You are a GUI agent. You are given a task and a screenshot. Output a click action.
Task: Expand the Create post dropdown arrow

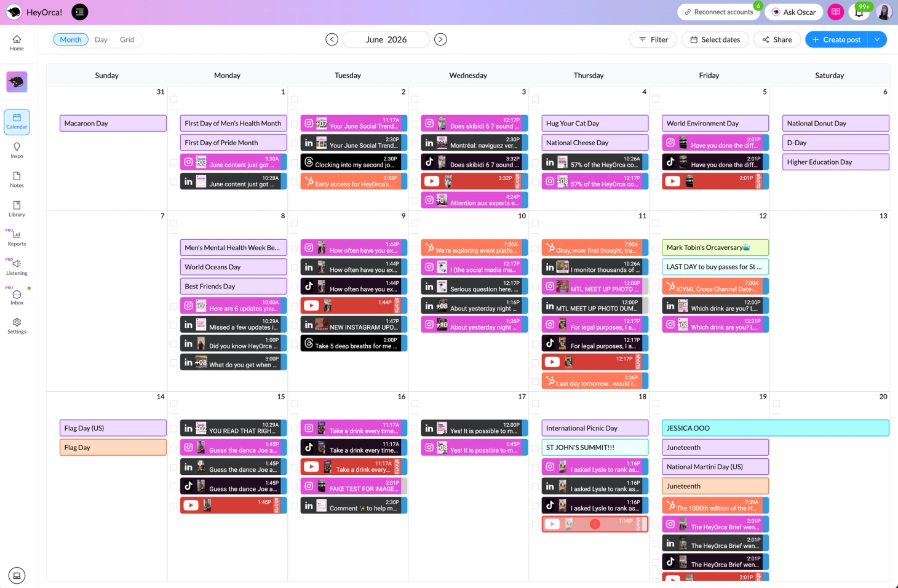tap(877, 39)
